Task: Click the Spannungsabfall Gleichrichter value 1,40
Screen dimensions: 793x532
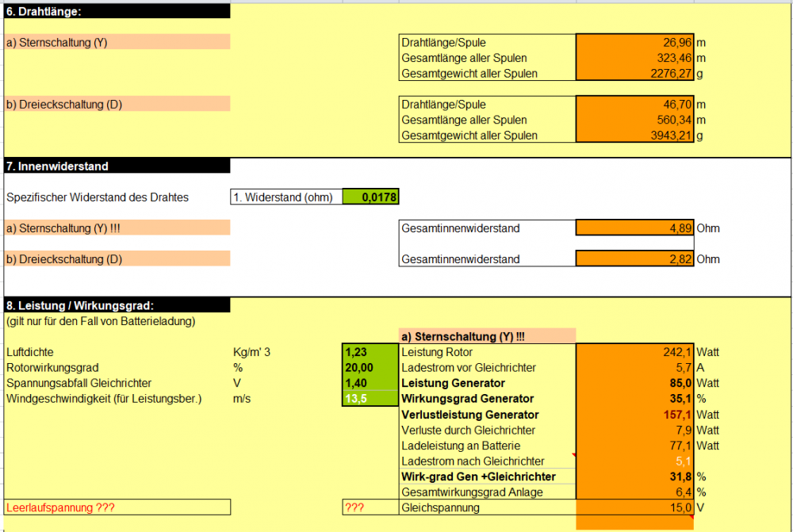Action: point(370,383)
